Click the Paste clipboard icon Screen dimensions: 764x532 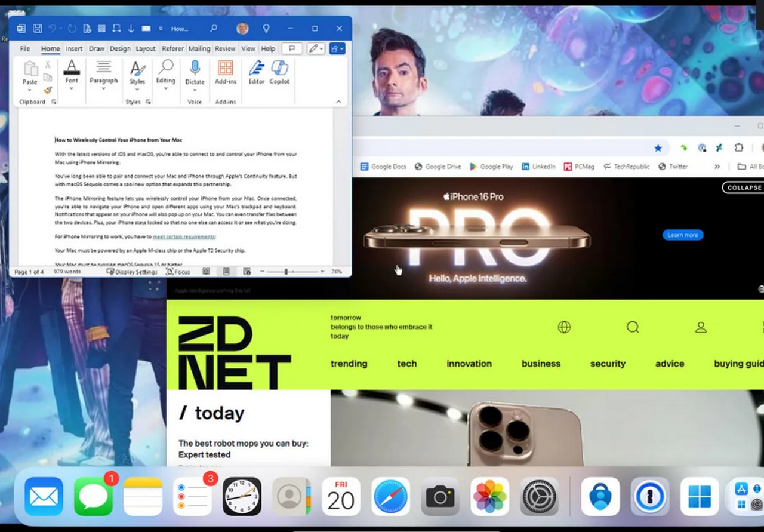(30, 69)
